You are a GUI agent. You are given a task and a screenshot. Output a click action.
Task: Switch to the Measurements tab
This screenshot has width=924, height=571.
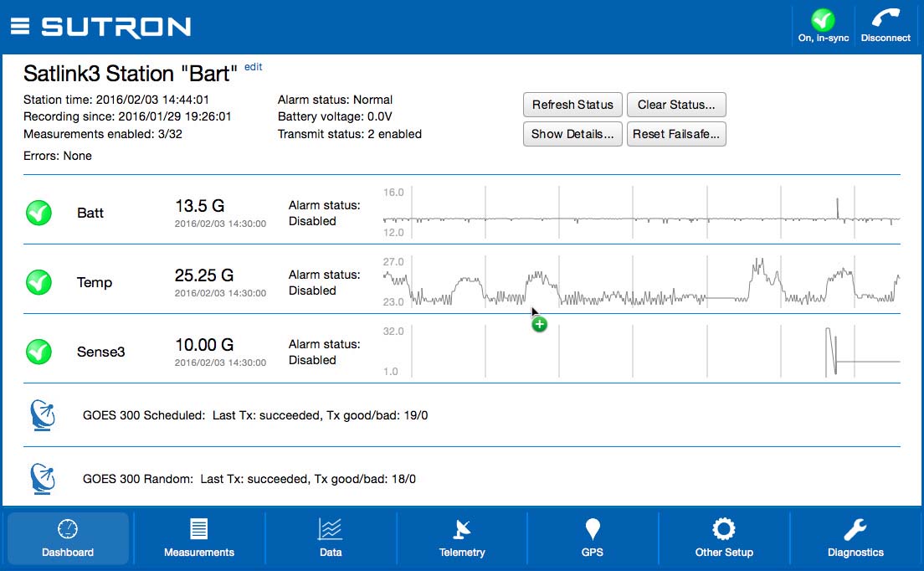click(199, 538)
